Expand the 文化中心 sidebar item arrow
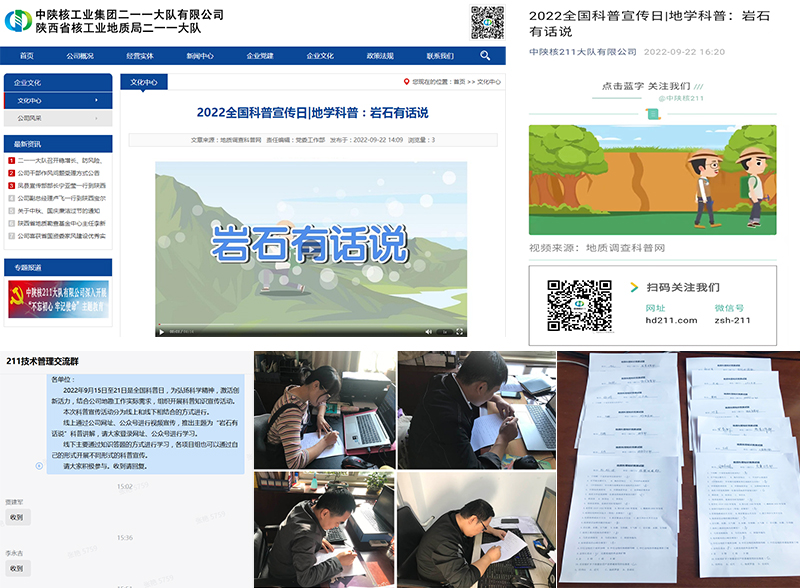Screen dimensions: 800x588 point(96,101)
